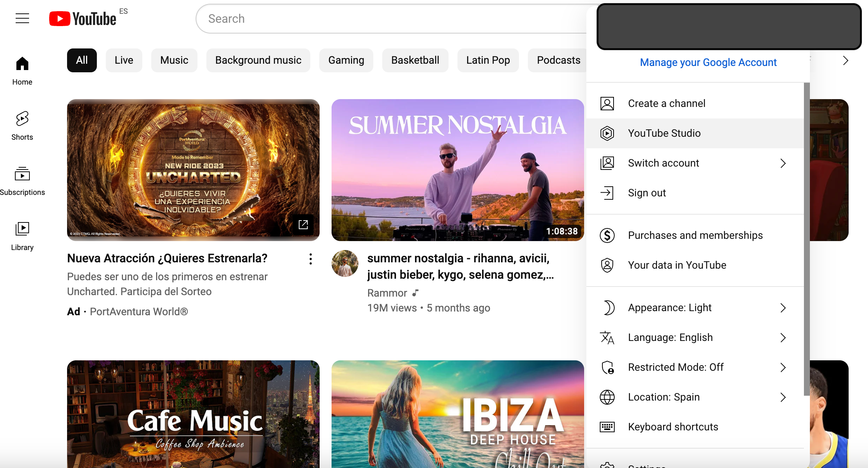Click the Create a channel person icon

(x=607, y=104)
